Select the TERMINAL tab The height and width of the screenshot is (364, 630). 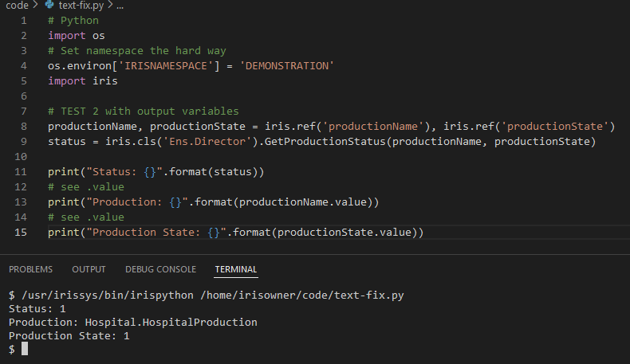pos(236,269)
